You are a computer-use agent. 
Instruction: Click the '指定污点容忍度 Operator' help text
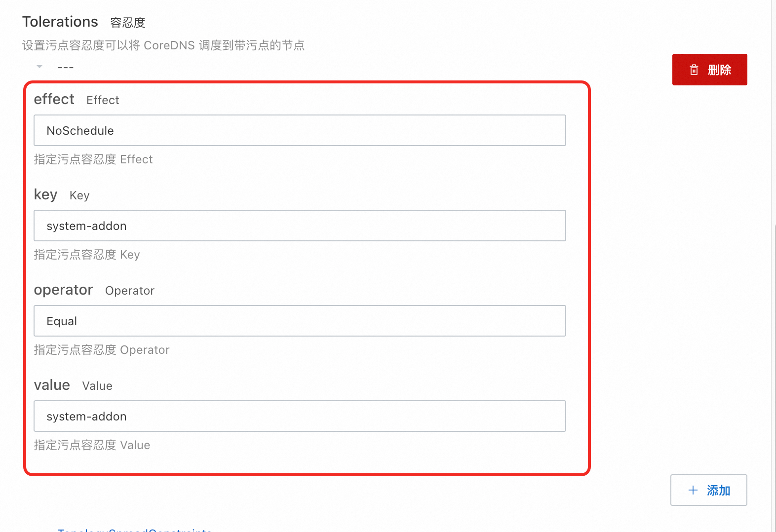tap(102, 350)
